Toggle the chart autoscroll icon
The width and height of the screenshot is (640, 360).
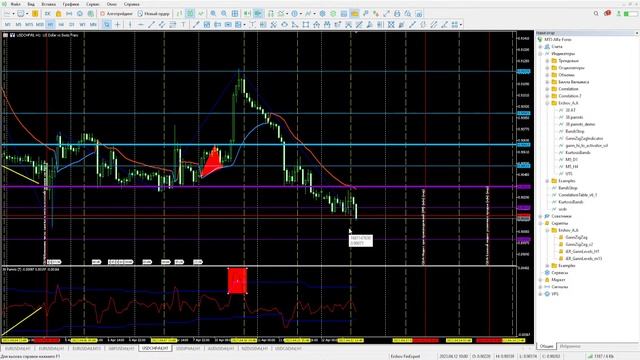247,13
